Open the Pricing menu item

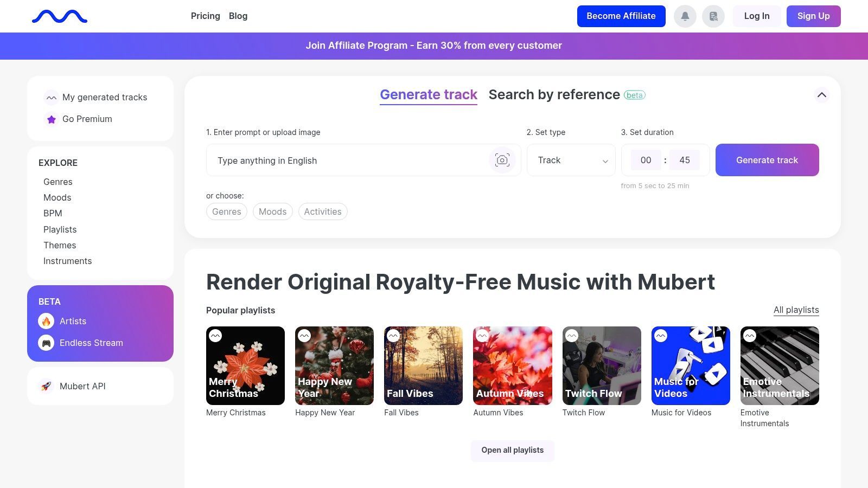[206, 16]
